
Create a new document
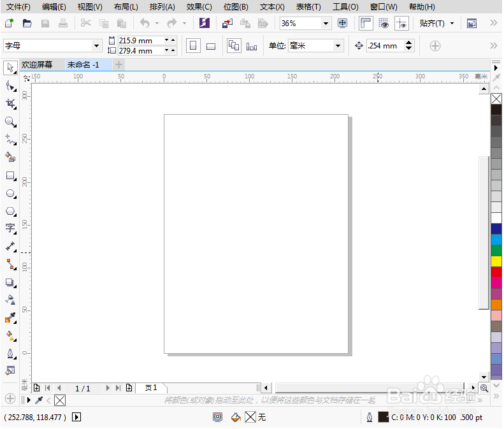tap(9, 23)
